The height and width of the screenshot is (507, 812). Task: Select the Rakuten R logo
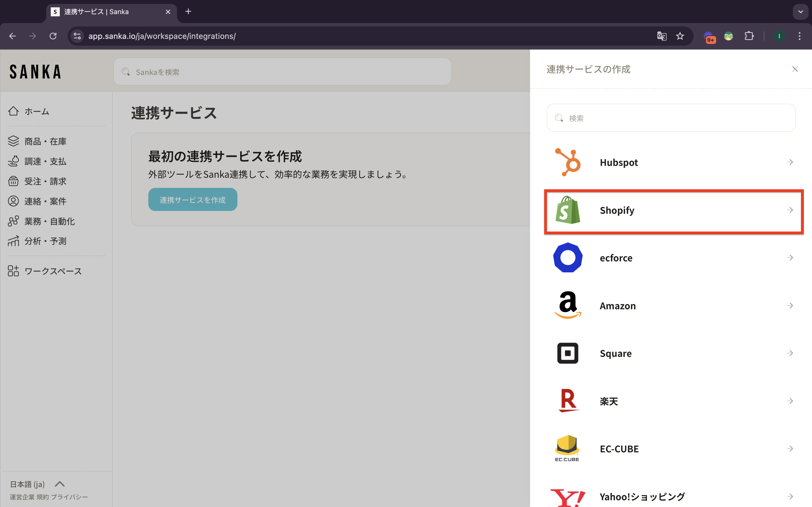pyautogui.click(x=568, y=401)
